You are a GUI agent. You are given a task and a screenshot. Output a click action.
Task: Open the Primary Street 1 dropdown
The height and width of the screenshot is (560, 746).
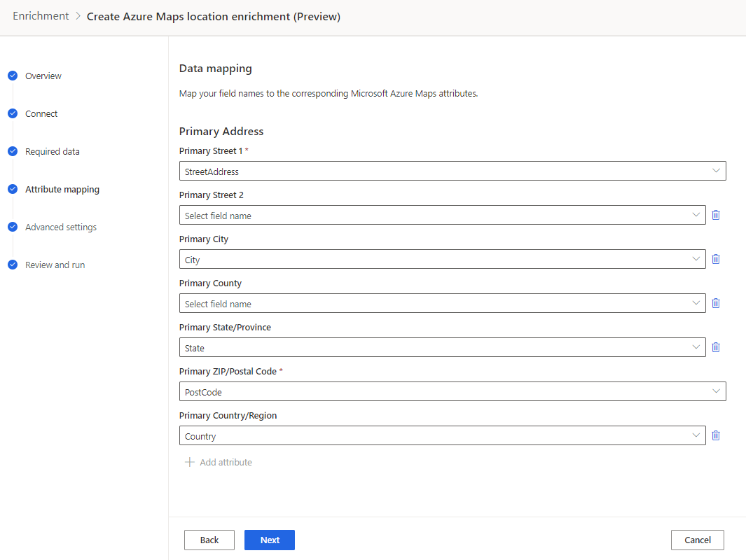tap(452, 171)
